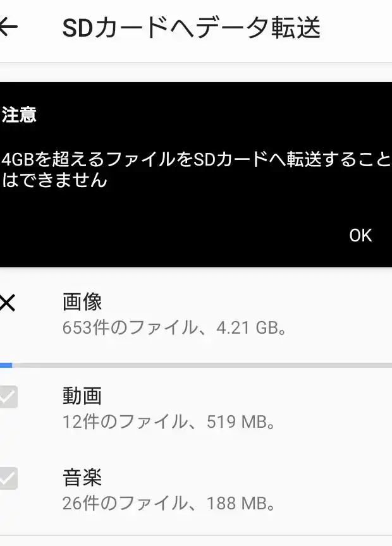The height and width of the screenshot is (546, 392).
Task: Tap the 音楽 label
Action: pos(82,478)
